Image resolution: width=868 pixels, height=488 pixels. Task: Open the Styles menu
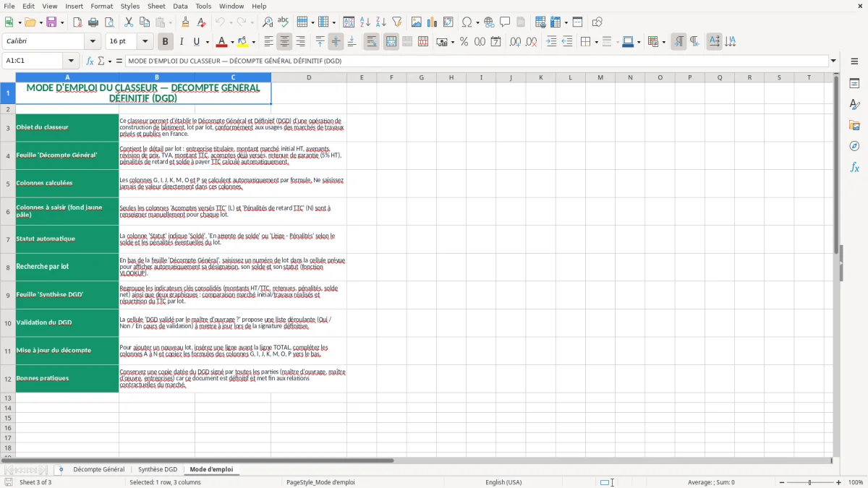point(130,6)
